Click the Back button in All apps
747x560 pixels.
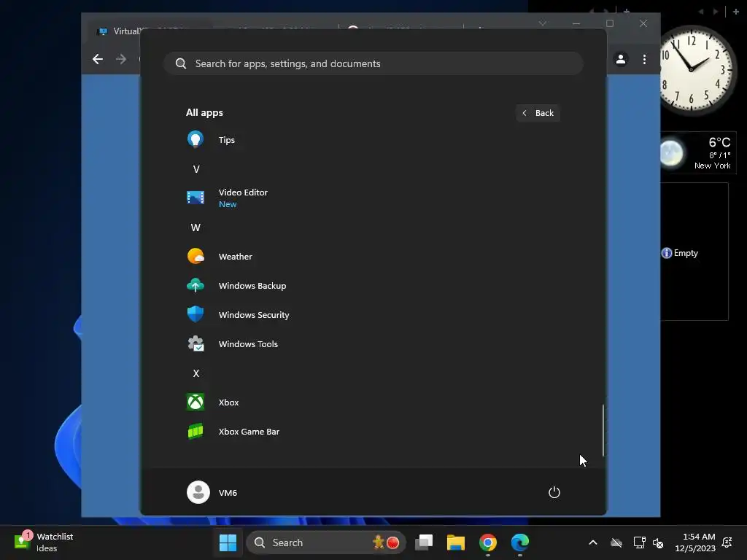pyautogui.click(x=538, y=113)
